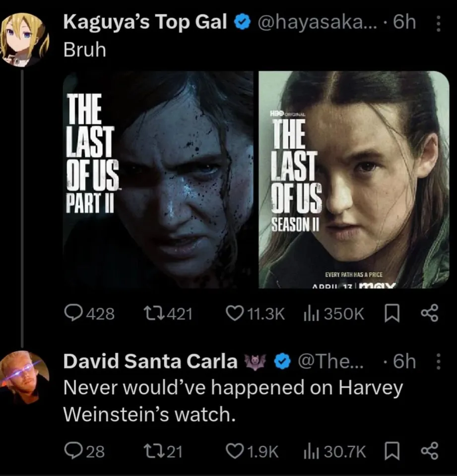Like the reply with 1.9K likes
457x476 pixels.
click(234, 451)
